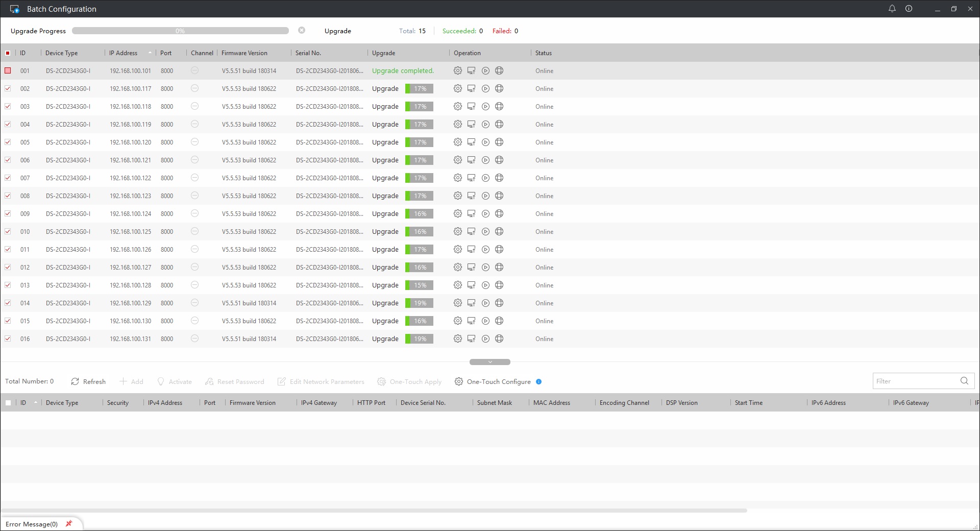This screenshot has width=980, height=531.
Task: Click 'Upgrade completed.' text for device 001
Action: click(403, 70)
